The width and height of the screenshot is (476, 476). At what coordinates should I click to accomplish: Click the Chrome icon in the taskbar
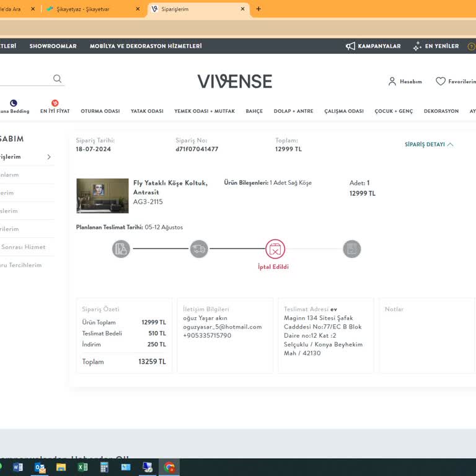(169, 467)
